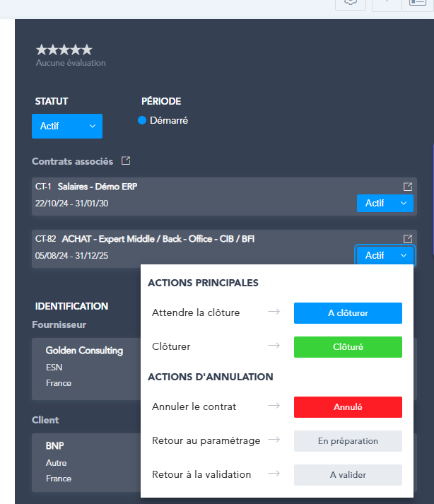Open associated contracts via external link icon
The height and width of the screenshot is (504, 434).
(x=126, y=161)
